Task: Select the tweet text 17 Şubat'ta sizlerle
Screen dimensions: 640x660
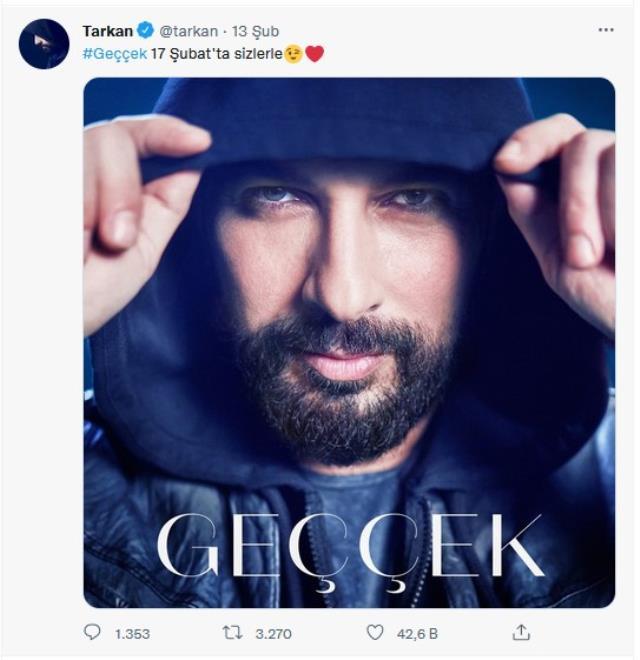Action: point(217,54)
